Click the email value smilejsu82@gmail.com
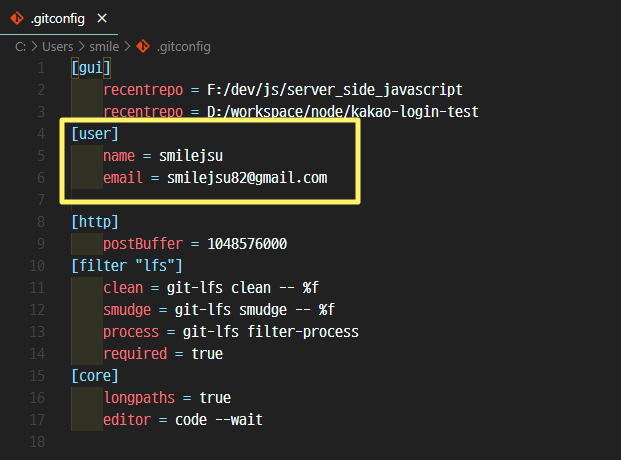Viewport: 621px width, 460px height. 247,178
